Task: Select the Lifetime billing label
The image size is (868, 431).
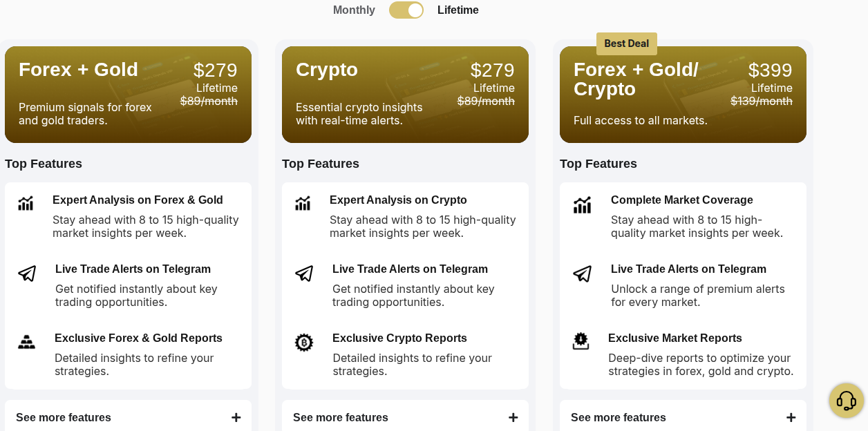Action: (x=457, y=10)
